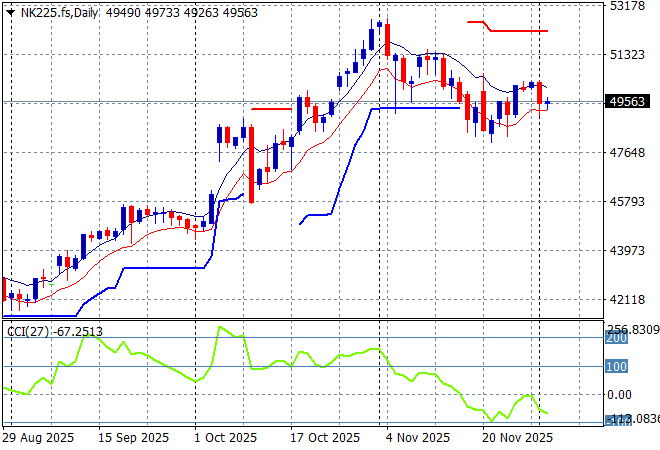Click the CCI 100 level label
This screenshot has height=450, width=660.
pyautogui.click(x=618, y=367)
